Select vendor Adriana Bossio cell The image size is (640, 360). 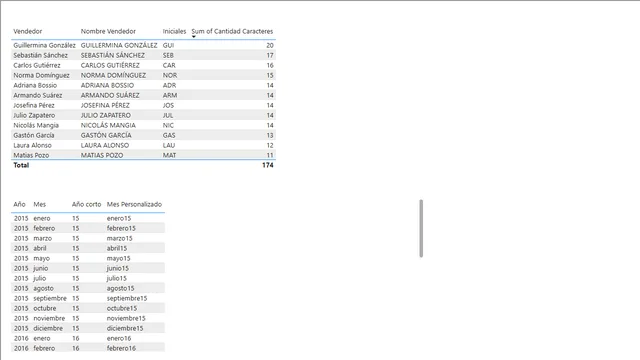[35, 85]
